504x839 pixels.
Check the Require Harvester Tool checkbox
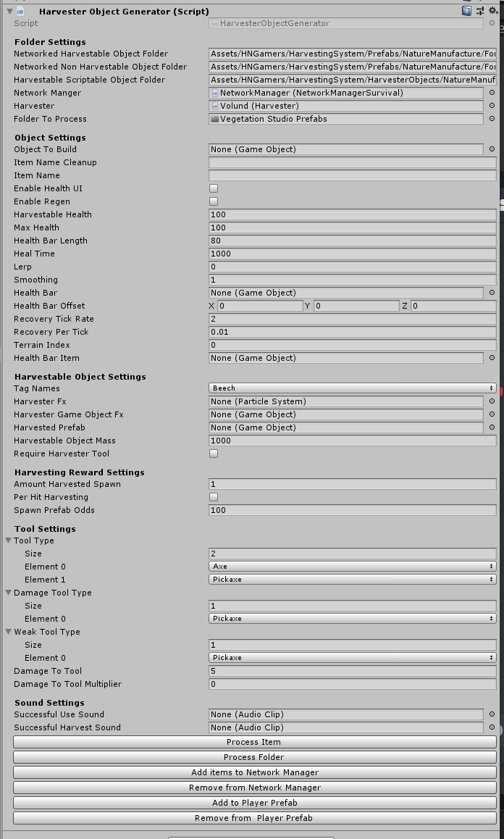pyautogui.click(x=214, y=454)
